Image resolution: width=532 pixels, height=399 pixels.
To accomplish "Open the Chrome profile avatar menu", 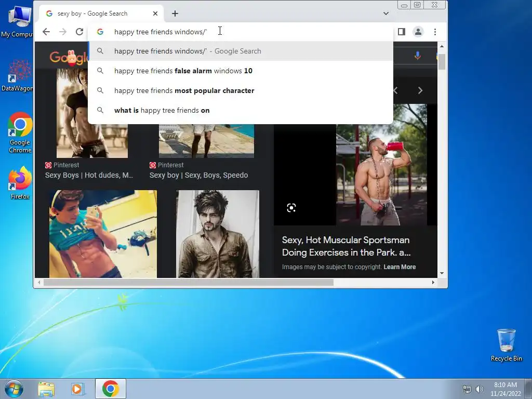I will tap(418, 32).
